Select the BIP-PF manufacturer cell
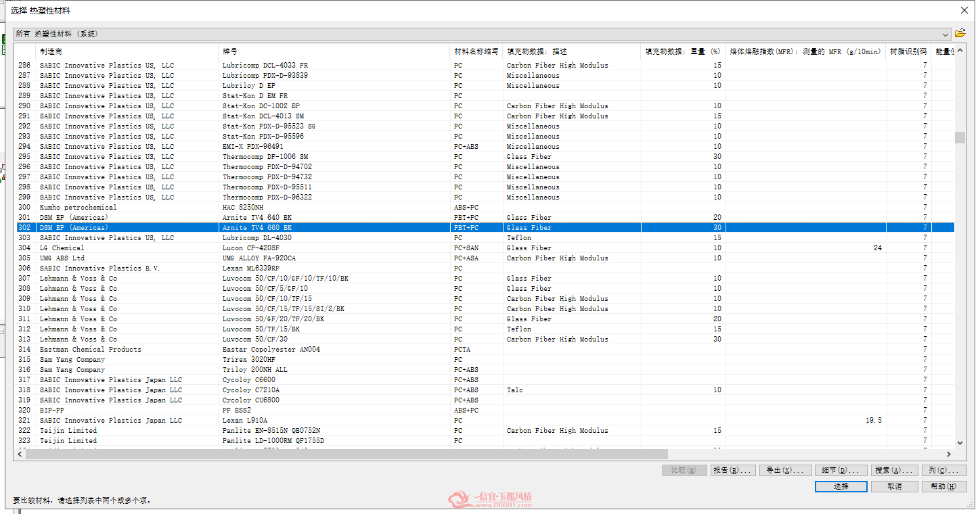980x514 pixels. point(51,410)
